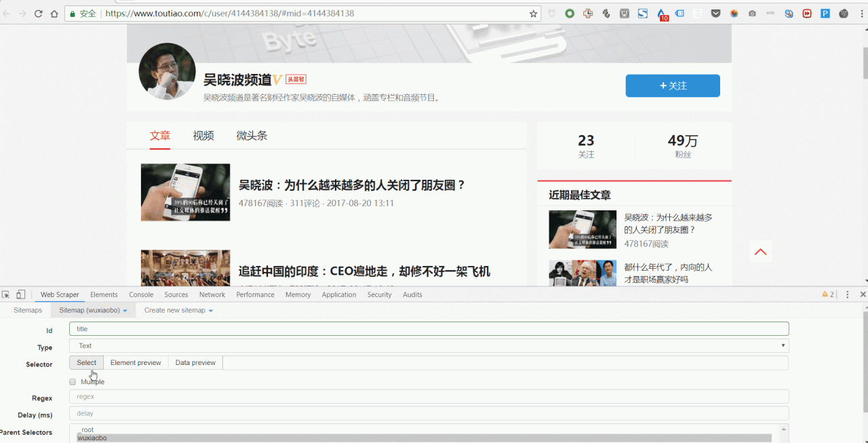Screen dimensions: 868x443
Task: Click the Evernote-style elephant extension icon
Action: click(x=606, y=14)
